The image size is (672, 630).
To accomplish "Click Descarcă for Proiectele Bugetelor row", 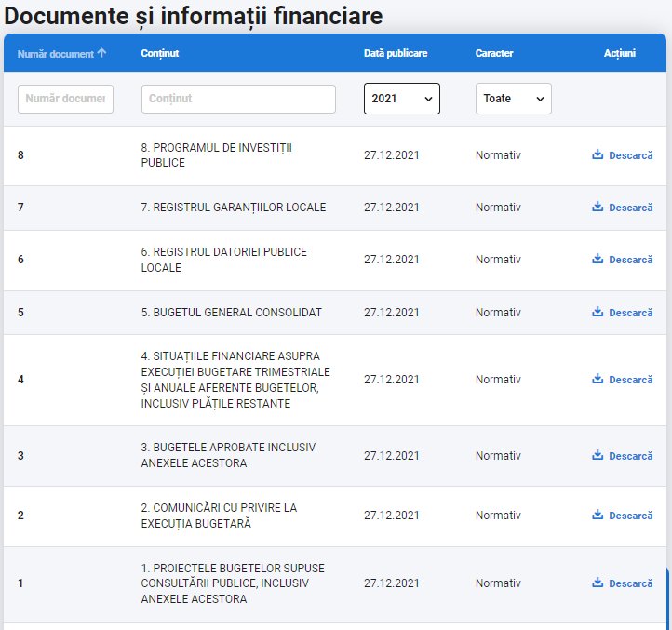I will [630, 583].
